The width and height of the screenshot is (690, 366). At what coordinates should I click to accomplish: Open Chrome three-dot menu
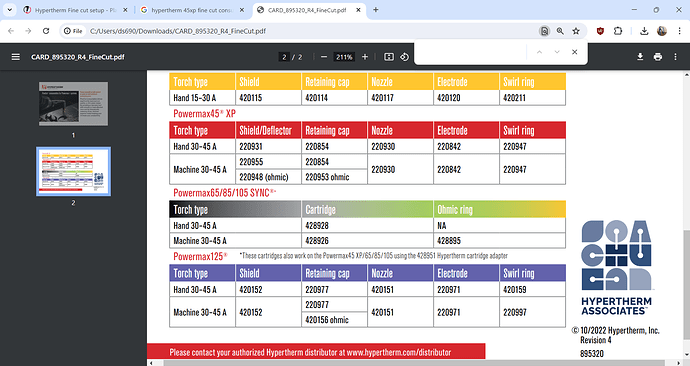(679, 31)
